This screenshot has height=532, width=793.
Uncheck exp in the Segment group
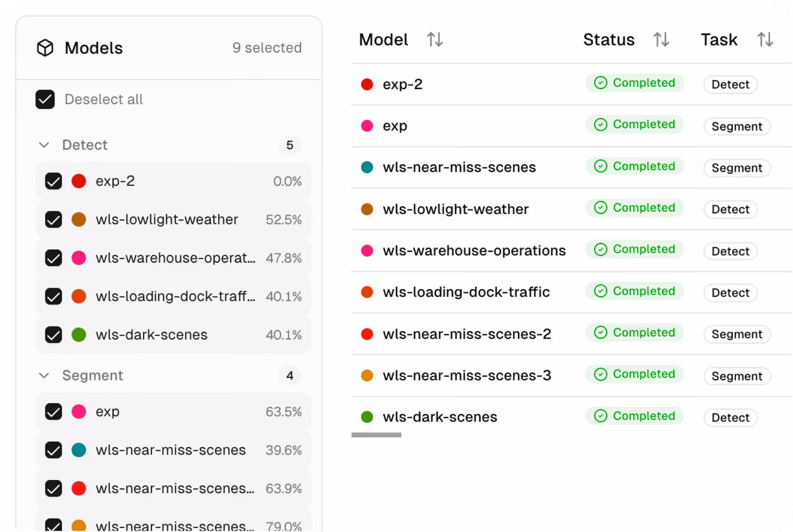53,412
